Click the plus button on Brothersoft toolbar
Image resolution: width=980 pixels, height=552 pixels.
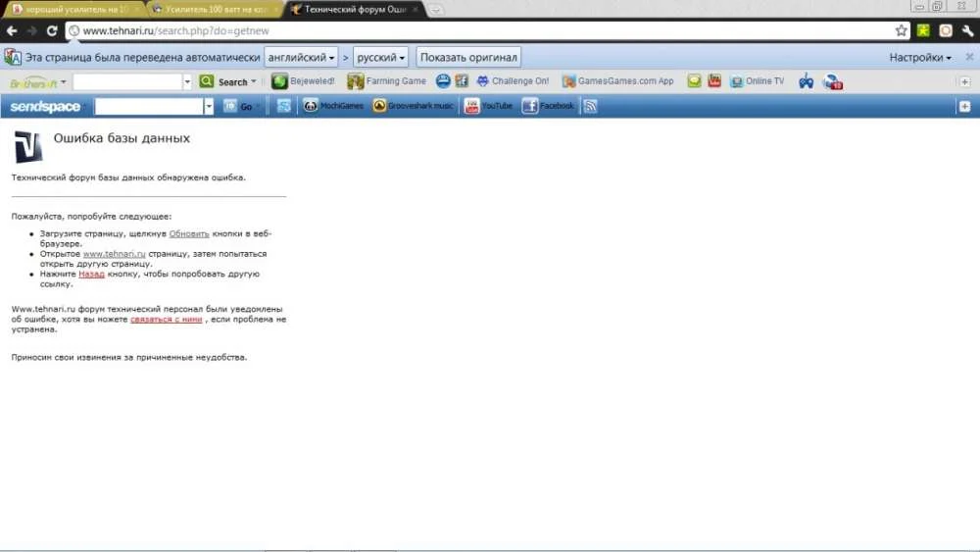965,82
